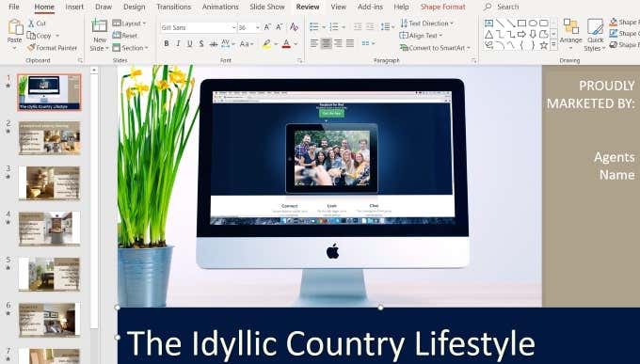
Task: Clear all text formatting
Action: (x=294, y=27)
